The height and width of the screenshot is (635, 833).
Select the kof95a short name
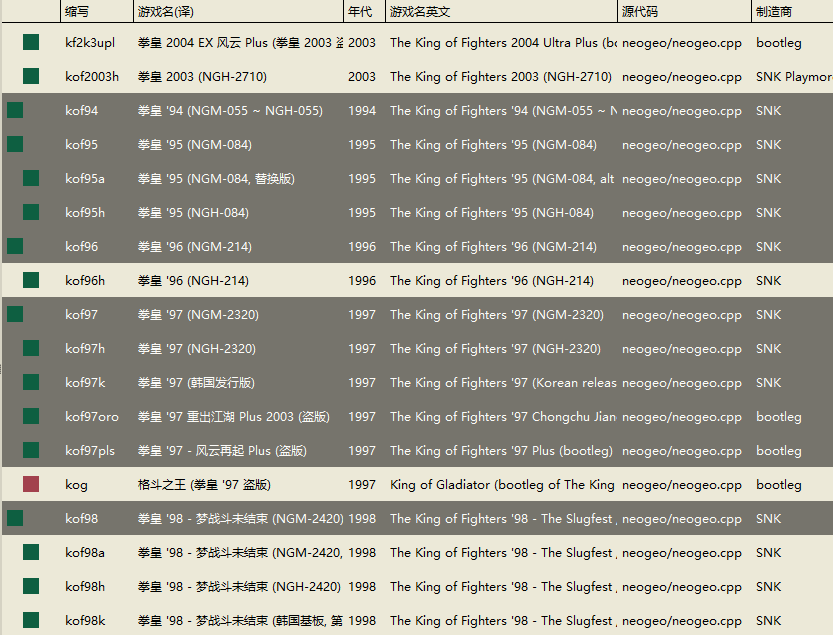[x=85, y=179]
